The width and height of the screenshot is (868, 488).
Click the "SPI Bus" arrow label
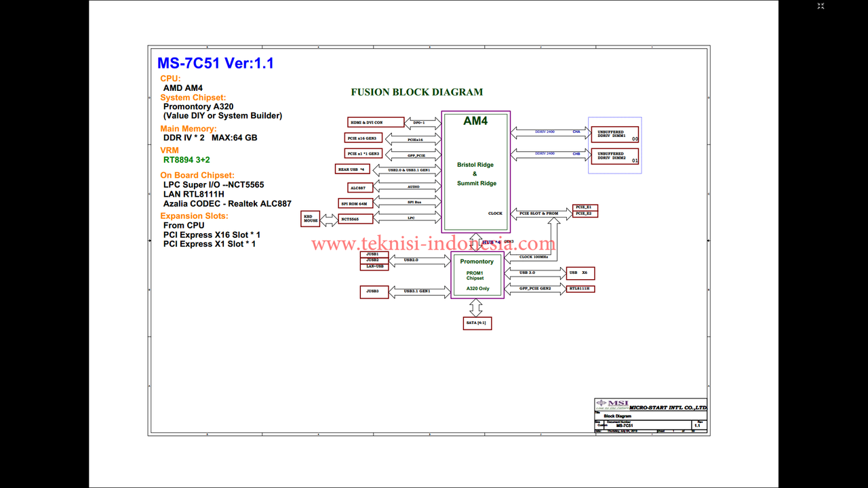pyautogui.click(x=414, y=203)
